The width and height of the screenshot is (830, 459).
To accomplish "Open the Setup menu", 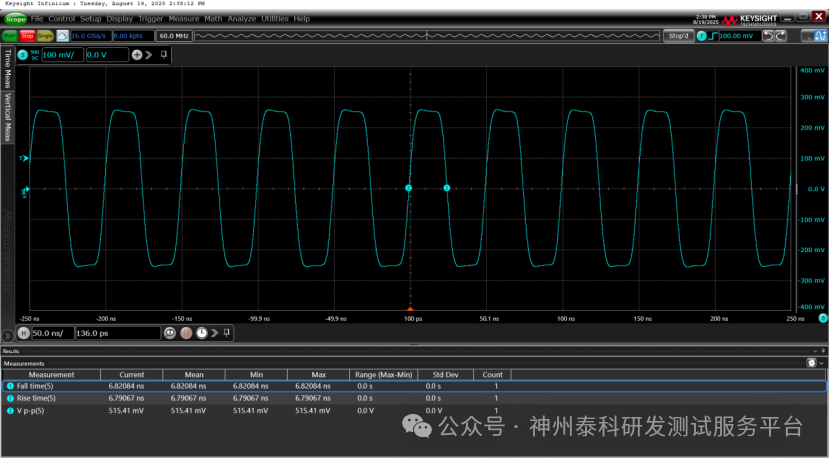I will (91, 19).
